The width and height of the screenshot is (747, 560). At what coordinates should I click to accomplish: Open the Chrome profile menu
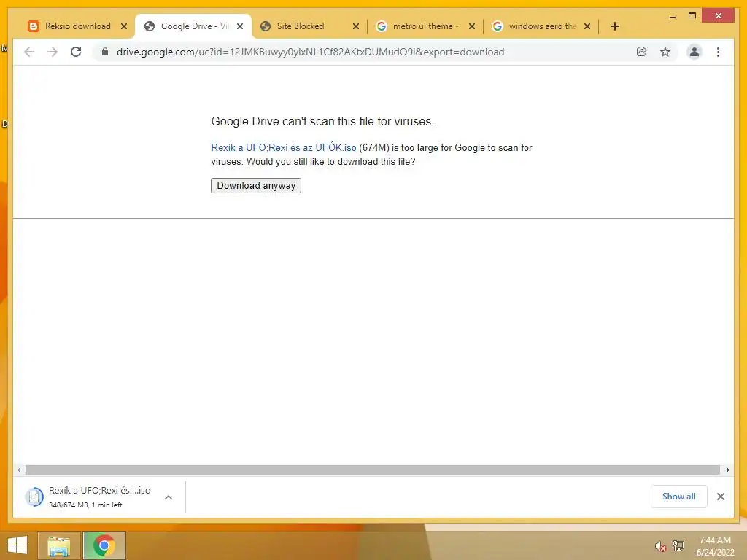pyautogui.click(x=694, y=52)
